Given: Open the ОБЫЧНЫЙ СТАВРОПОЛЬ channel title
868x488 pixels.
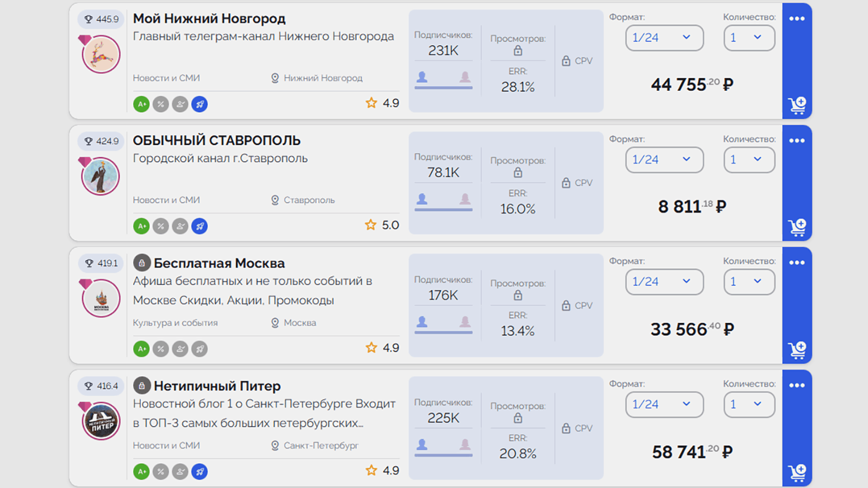Looking at the screenshot, I should pyautogui.click(x=216, y=140).
